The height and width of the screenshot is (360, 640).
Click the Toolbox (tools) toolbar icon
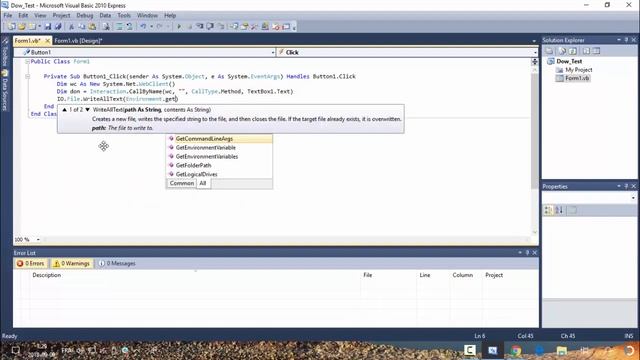254,27
